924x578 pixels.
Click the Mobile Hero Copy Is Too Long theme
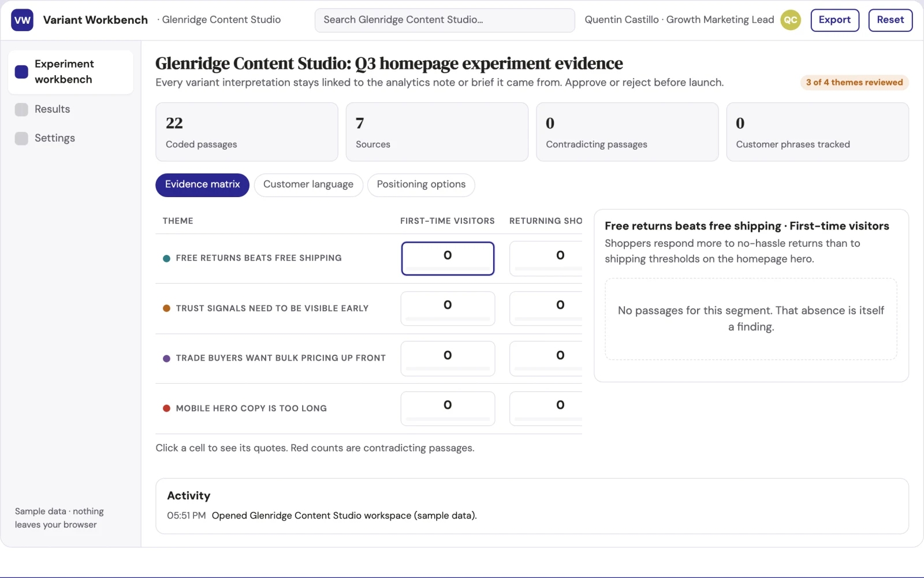(251, 409)
